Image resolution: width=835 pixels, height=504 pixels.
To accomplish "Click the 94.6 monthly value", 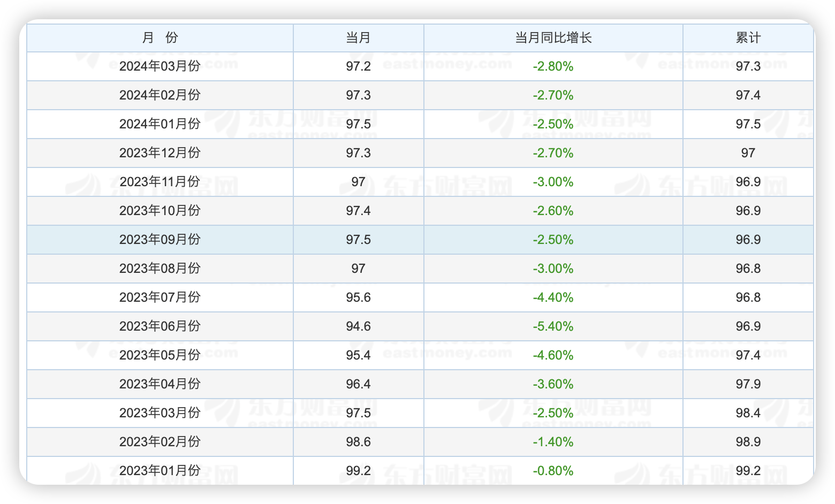I will pos(358,326).
